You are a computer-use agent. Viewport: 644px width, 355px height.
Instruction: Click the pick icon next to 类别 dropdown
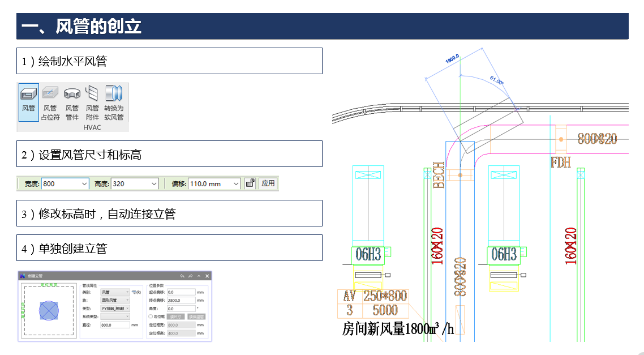pos(136,292)
